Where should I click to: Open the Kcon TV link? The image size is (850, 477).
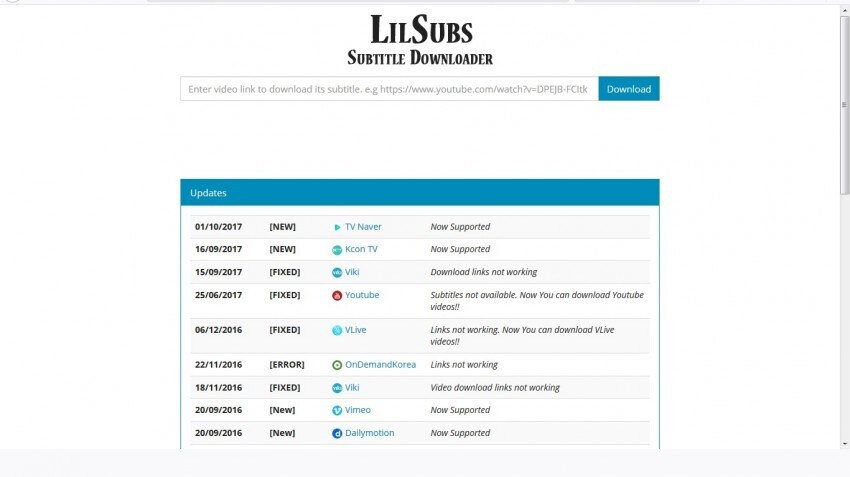click(361, 249)
